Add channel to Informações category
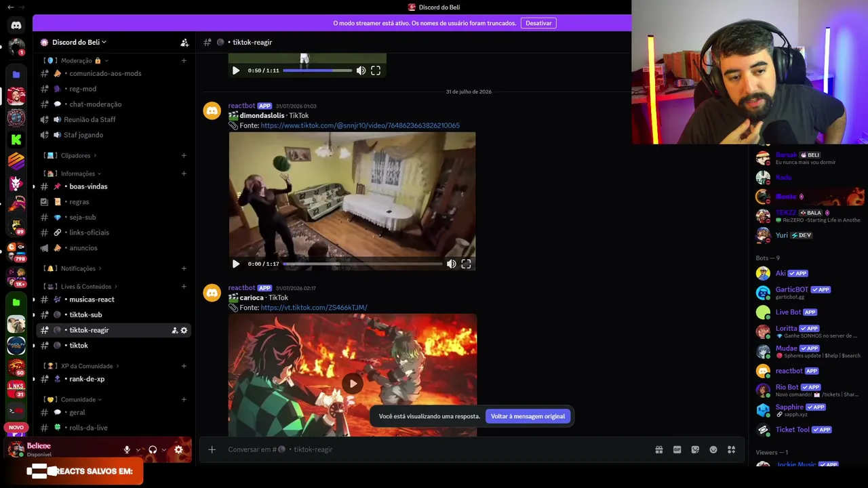Screen dimensions: 868x488 [x=184, y=174]
